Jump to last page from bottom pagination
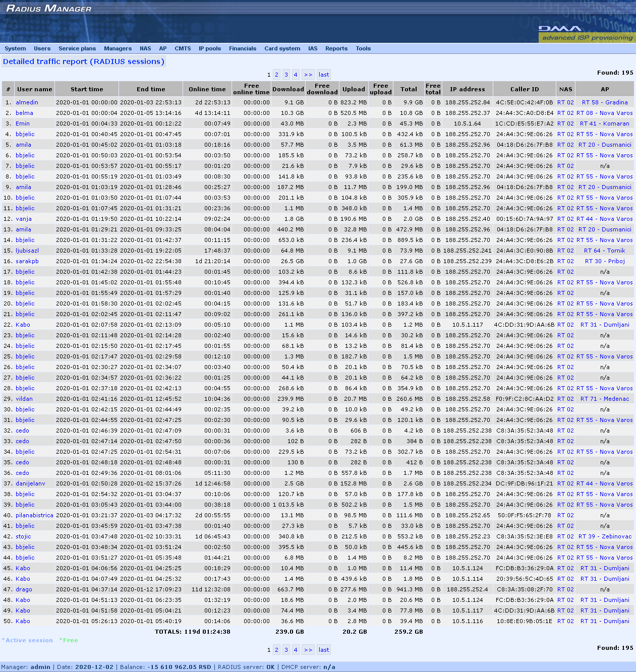636x672 pixels. pos(324,650)
